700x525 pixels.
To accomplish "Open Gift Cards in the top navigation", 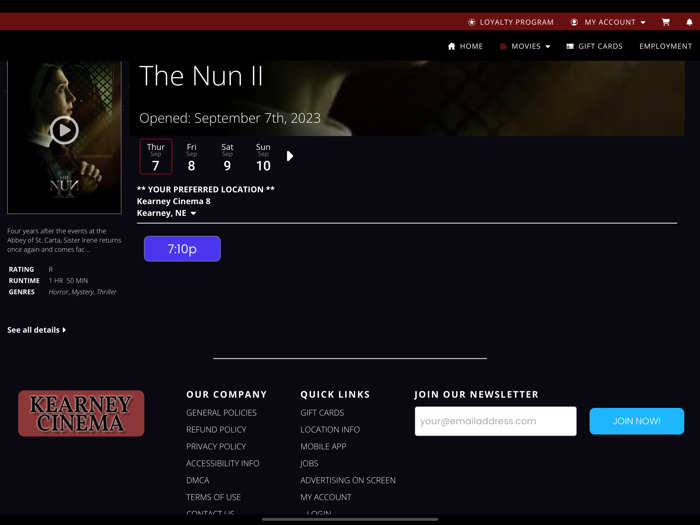I will click(x=594, y=46).
